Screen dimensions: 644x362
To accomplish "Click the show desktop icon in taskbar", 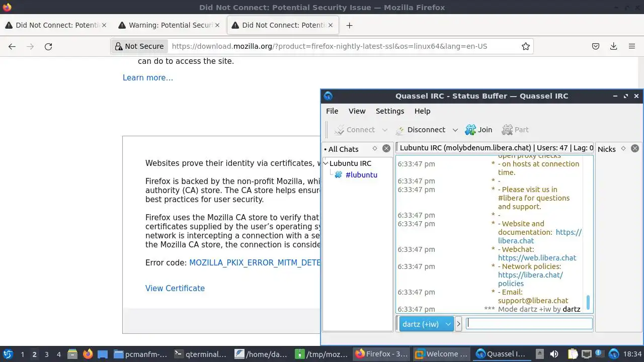I will tap(103, 354).
